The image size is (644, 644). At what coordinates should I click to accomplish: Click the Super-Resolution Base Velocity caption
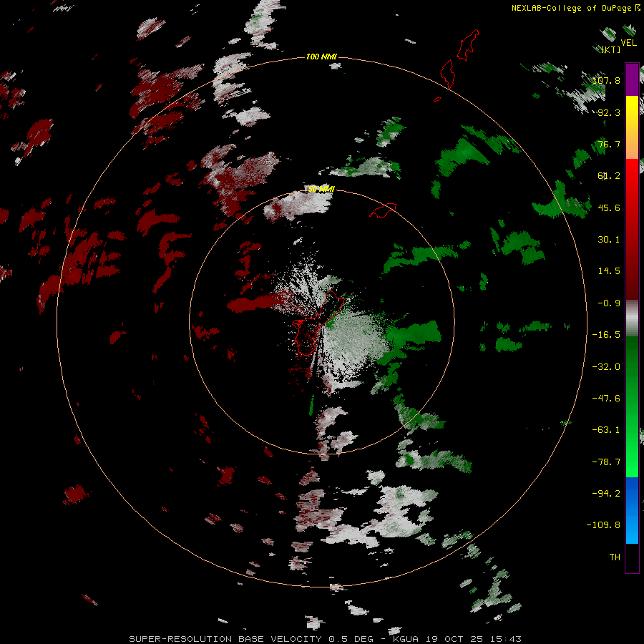325,639
